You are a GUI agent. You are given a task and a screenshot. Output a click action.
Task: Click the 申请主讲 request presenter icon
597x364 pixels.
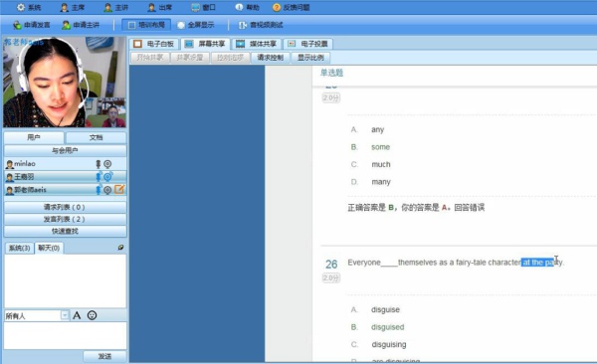[x=67, y=25]
